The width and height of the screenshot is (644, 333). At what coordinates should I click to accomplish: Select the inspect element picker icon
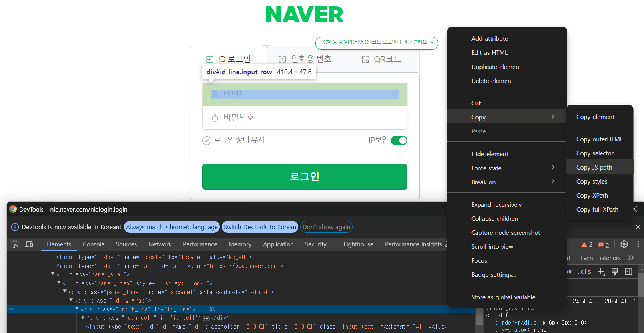(15, 244)
